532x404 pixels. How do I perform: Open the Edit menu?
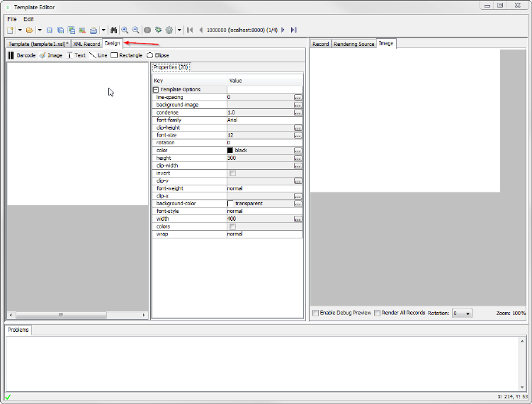point(28,19)
